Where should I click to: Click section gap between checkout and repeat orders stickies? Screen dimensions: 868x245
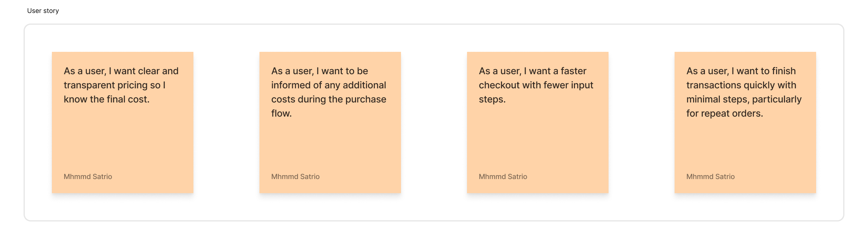[642, 122]
